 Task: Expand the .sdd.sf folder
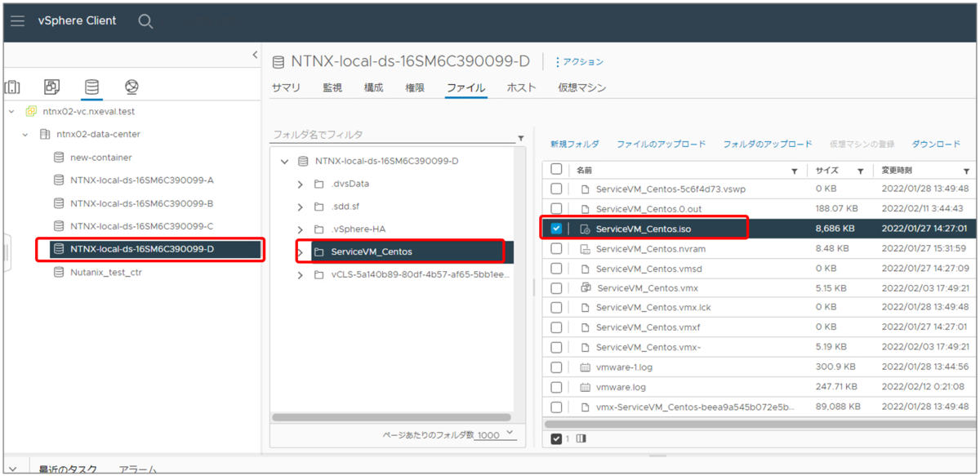click(x=301, y=207)
